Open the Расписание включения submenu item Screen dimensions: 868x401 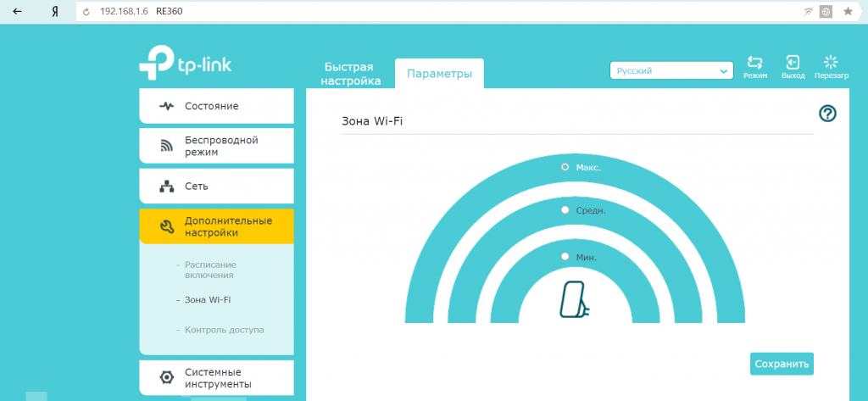point(210,270)
